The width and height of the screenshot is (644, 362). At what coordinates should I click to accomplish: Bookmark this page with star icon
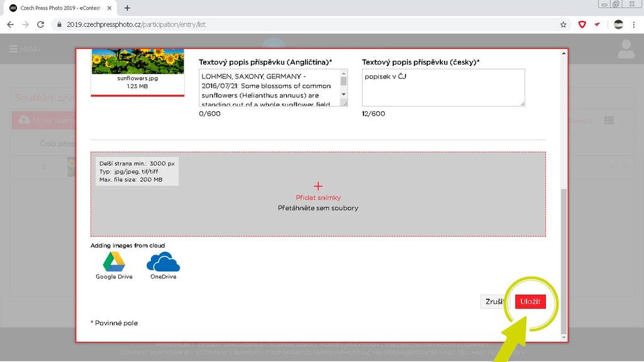pyautogui.click(x=563, y=25)
